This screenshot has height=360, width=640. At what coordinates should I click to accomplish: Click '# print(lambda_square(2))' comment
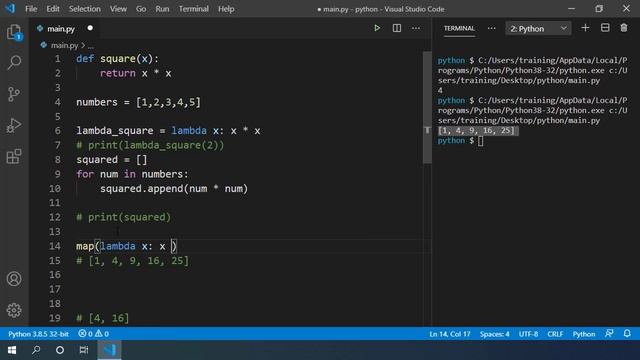click(150, 145)
